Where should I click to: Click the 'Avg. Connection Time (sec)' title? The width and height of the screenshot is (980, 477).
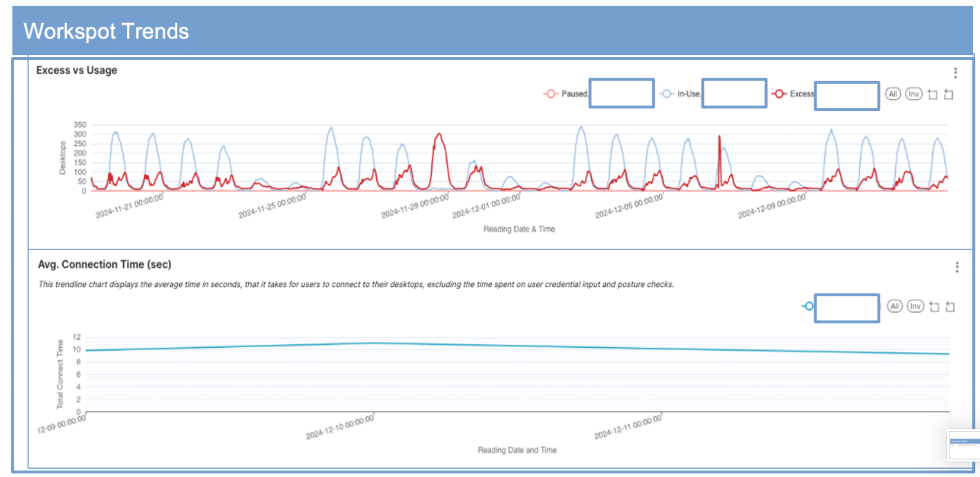(x=105, y=264)
